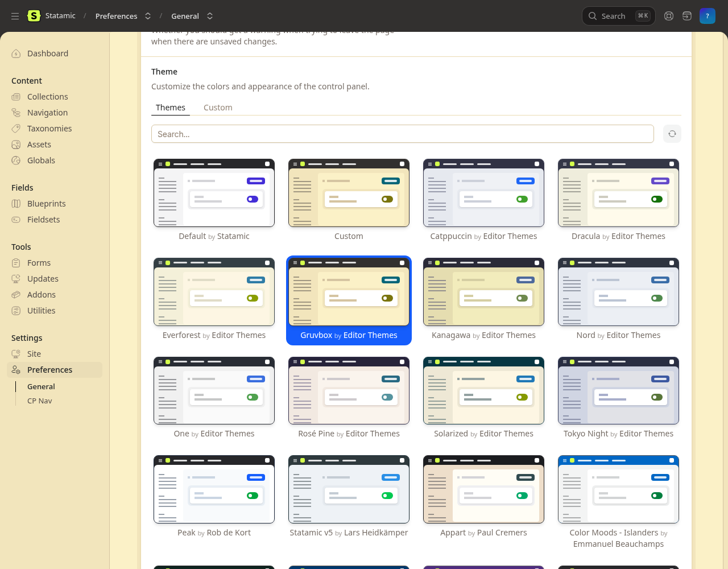Click the Updates icon in the sidebar
Screen dimensions: 728x569
tap(16, 279)
